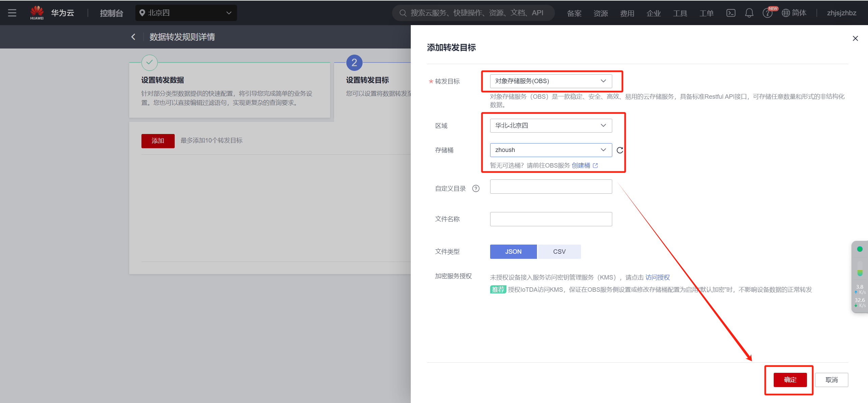Click the red 确定 button
The image size is (868, 403).
(790, 380)
